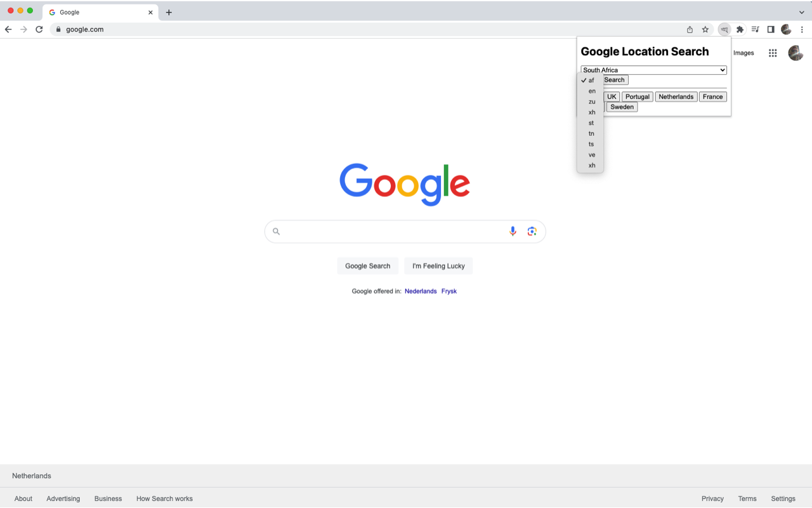The width and height of the screenshot is (812, 508).
Task: Expand the tab search chevron
Action: (802, 12)
